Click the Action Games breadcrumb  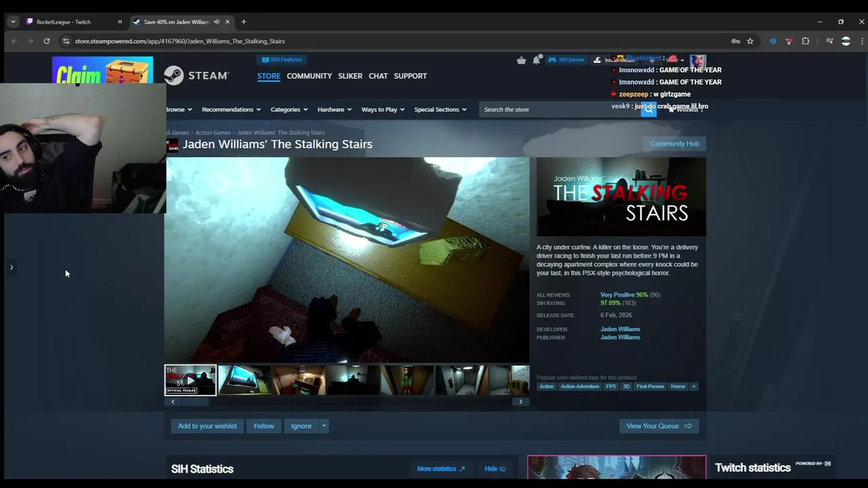[213, 133]
